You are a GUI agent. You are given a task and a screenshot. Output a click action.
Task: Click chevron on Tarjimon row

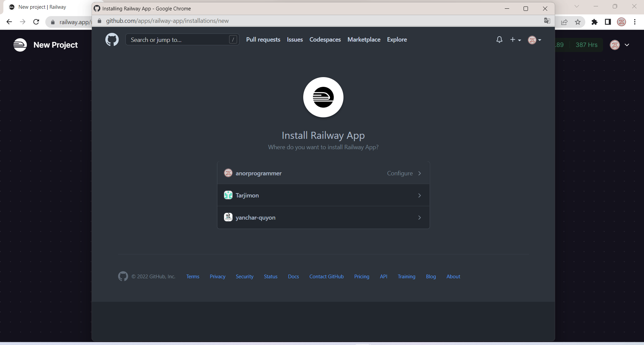coord(419,195)
